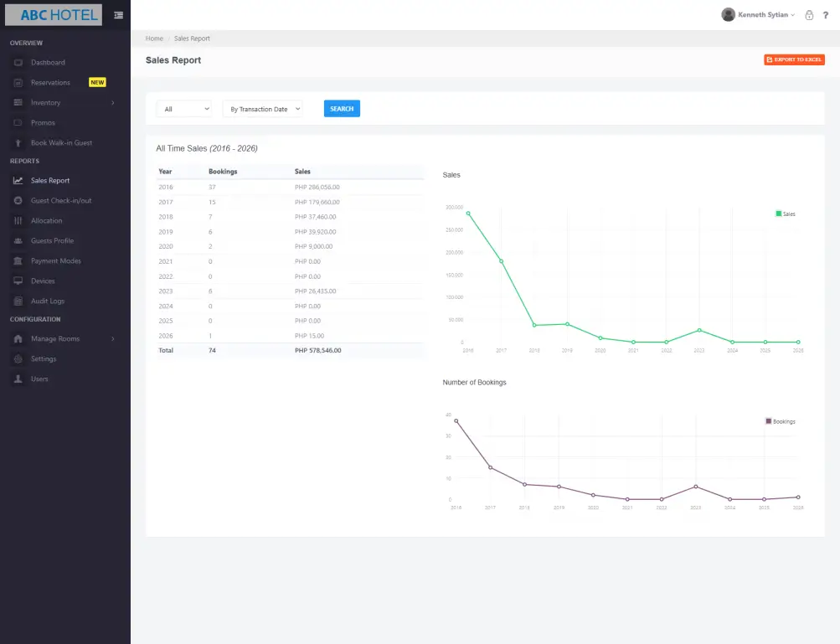Open Audit Logs report
This screenshot has width=840, height=644.
click(x=48, y=301)
